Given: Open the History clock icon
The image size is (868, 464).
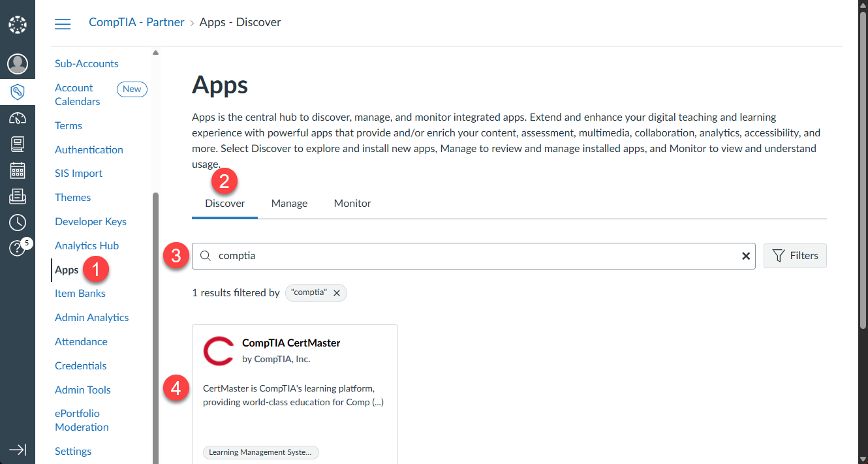Looking at the screenshot, I should coord(18,223).
